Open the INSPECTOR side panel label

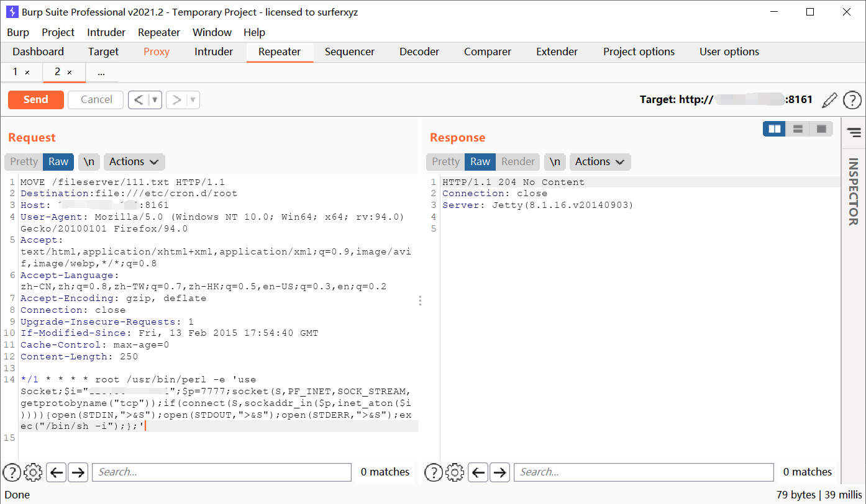point(854,192)
